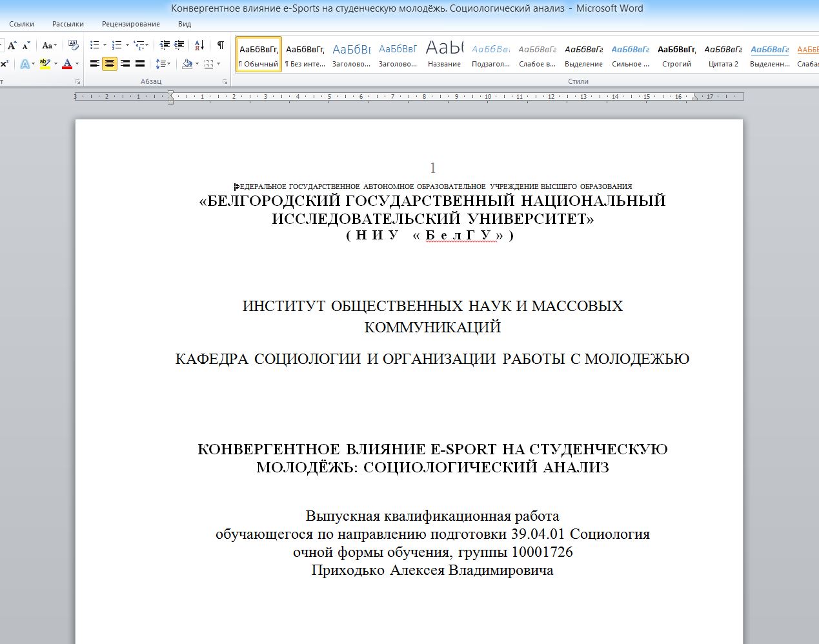Increase the paragraph indent

coord(179,45)
